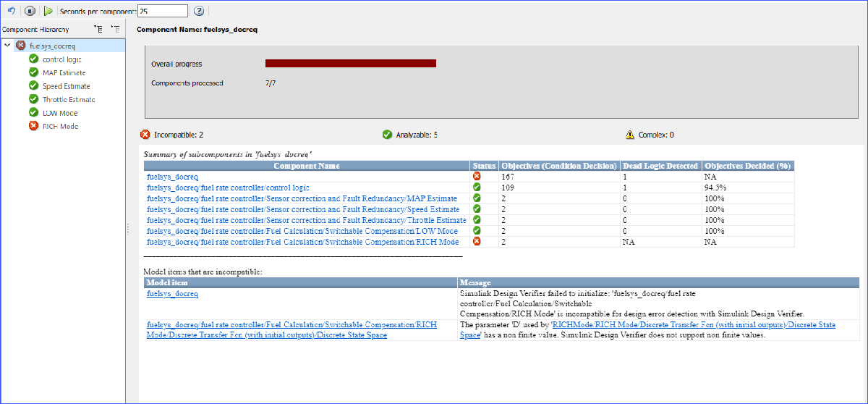The image size is (868, 404).
Task: Click the Dead Logic Detected column header
Action: coord(660,166)
